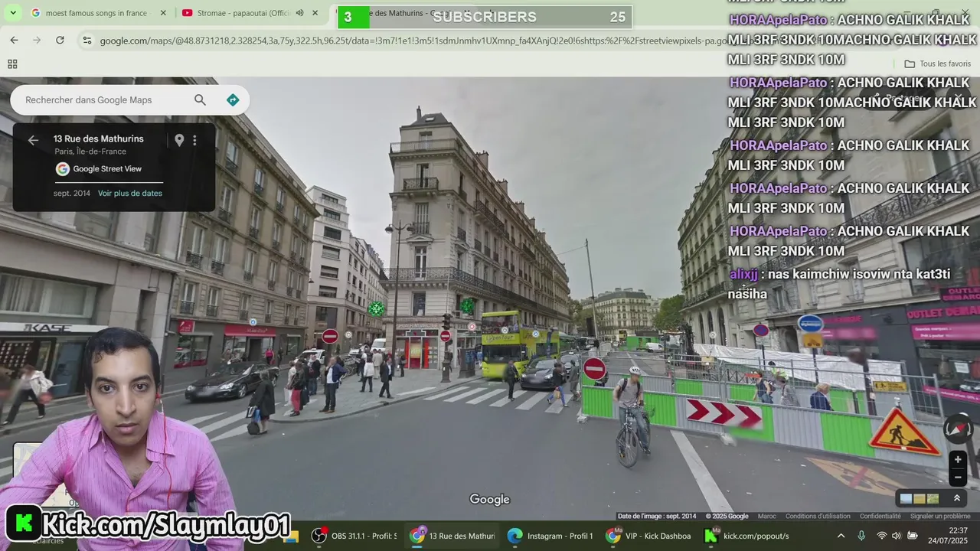The width and height of the screenshot is (980, 551).
Task: Open the three-dot more options menu in Street View panel
Action: [x=194, y=140]
